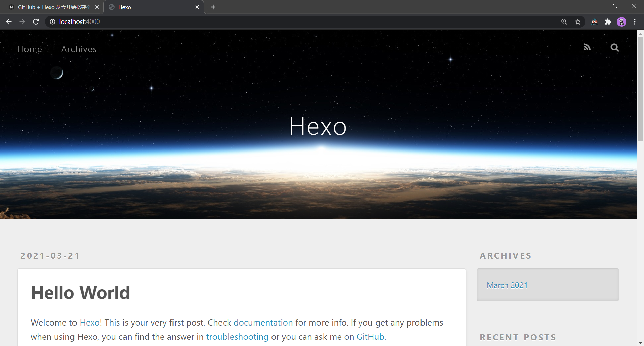Viewport: 644px width, 346px height.
Task: Open the Extensions puzzle piece menu
Action: click(x=608, y=22)
